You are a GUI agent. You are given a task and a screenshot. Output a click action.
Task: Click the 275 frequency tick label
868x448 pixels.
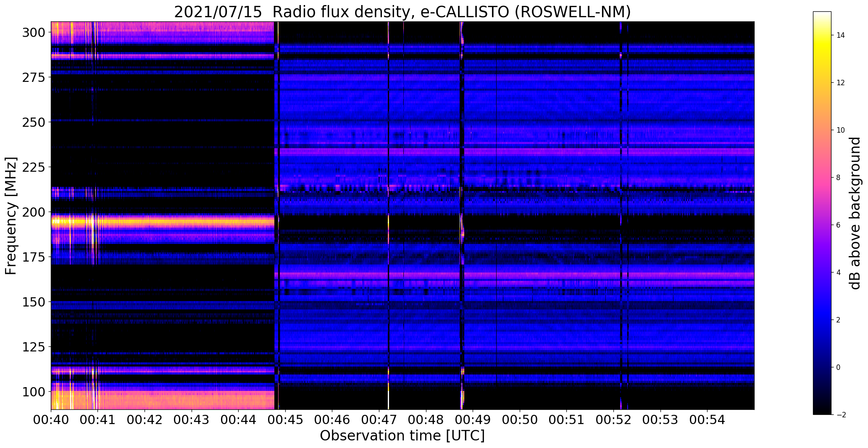(x=34, y=77)
